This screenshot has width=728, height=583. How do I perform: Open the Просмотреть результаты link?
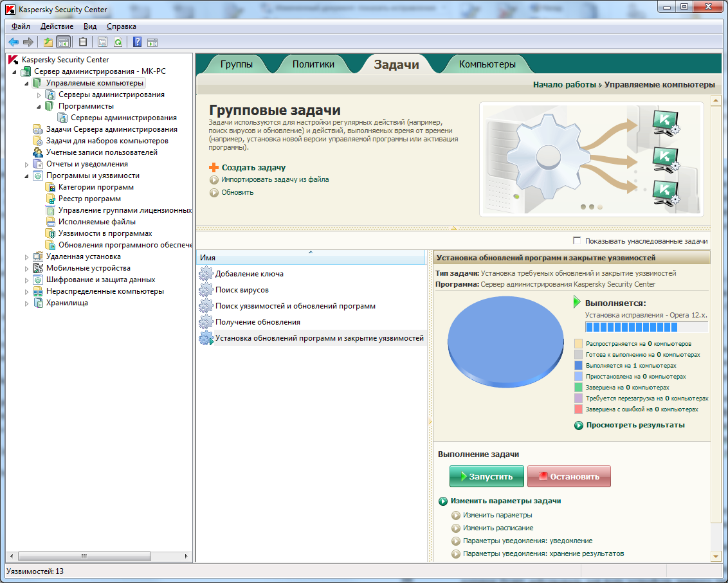[635, 425]
